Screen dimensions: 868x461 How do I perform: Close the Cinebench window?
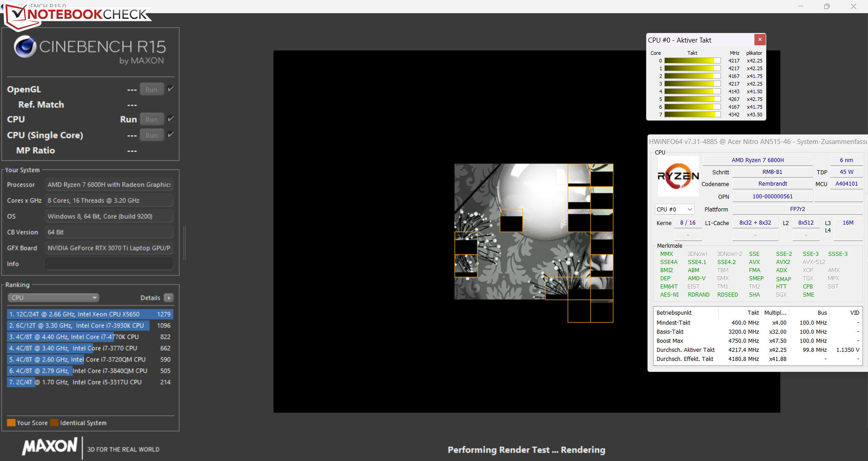tap(853, 6)
